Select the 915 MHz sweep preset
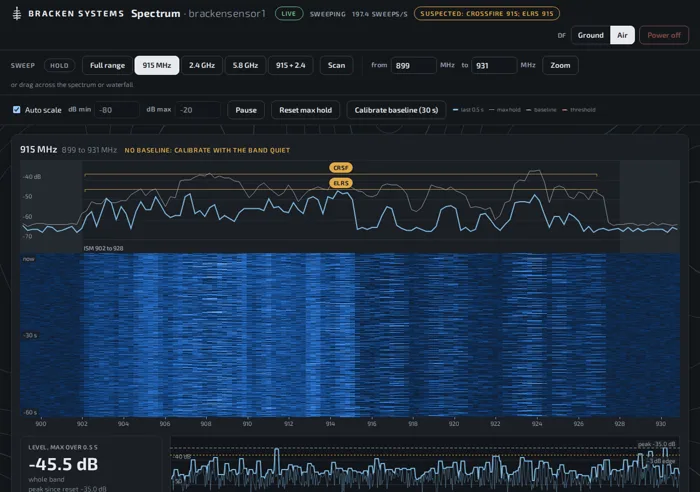 (157, 65)
